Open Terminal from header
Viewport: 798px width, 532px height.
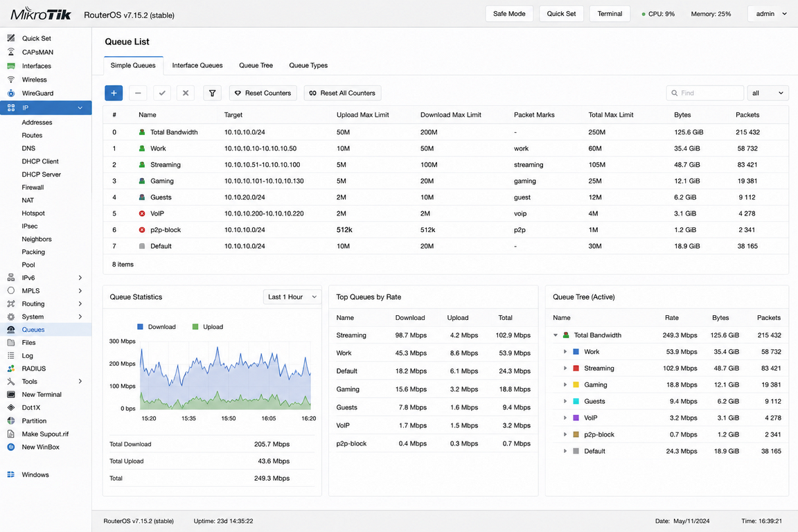[x=610, y=14]
